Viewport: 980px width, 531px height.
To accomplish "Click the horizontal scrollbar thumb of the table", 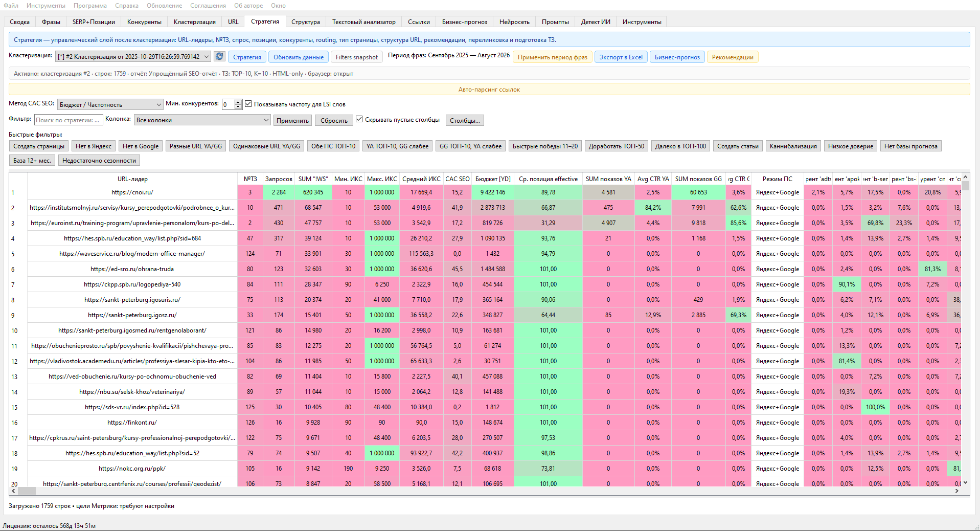I will (27, 491).
